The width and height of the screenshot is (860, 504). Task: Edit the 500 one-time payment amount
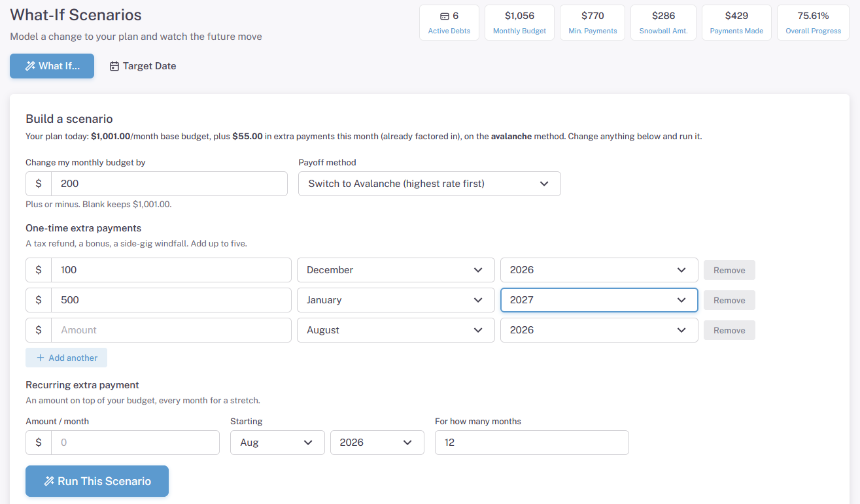pos(171,300)
